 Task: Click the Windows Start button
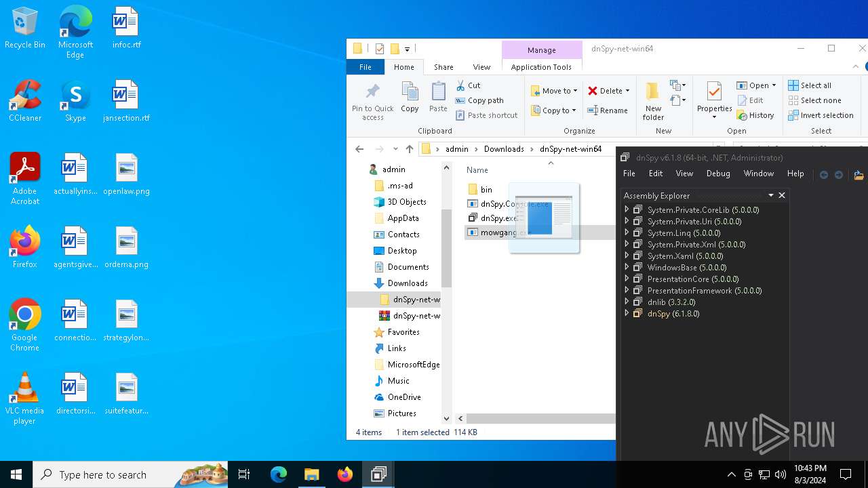(x=16, y=474)
